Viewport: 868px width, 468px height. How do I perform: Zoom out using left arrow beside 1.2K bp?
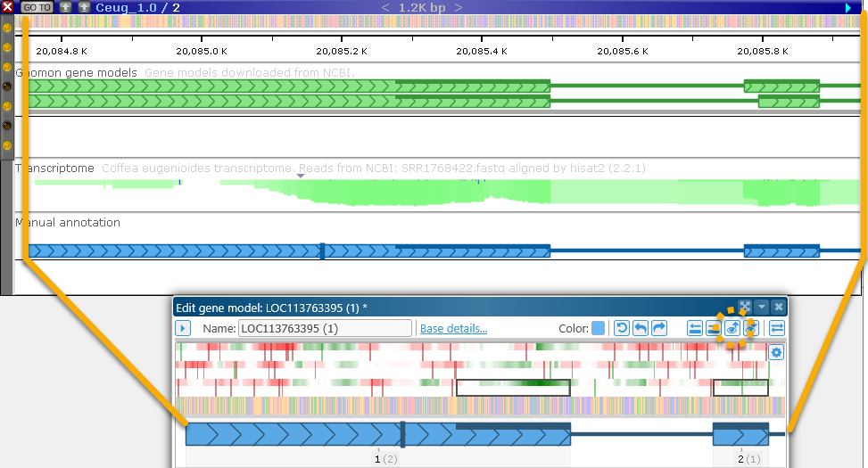(x=385, y=7)
